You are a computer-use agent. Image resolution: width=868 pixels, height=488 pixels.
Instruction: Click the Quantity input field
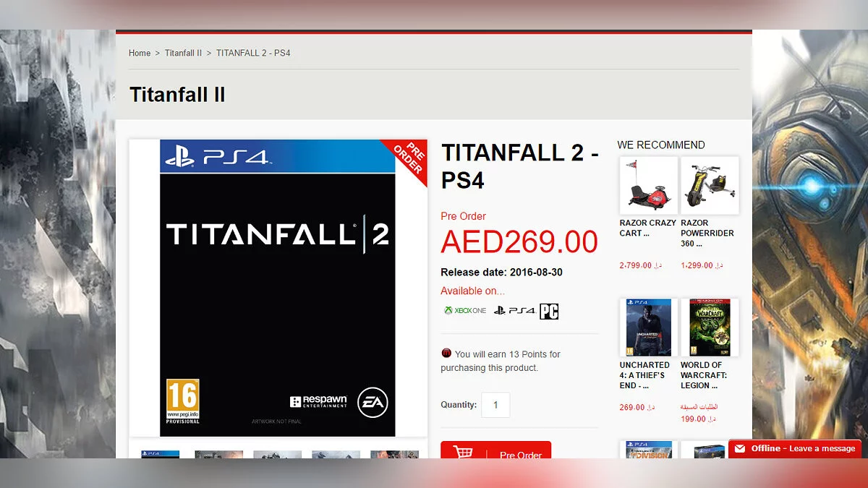tap(495, 405)
